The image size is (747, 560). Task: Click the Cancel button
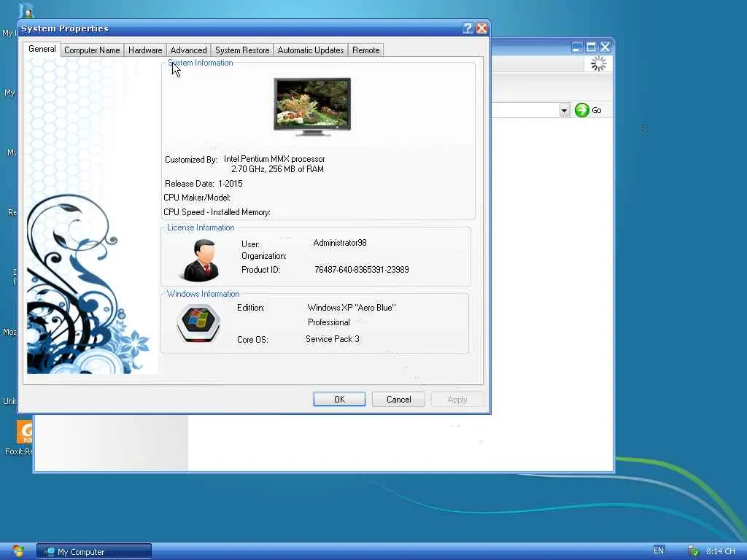[398, 399]
